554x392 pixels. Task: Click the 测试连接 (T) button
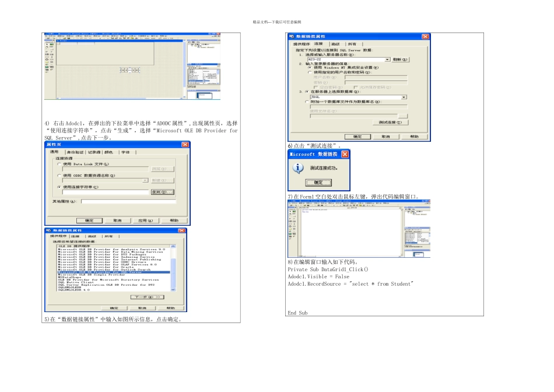tap(390, 123)
